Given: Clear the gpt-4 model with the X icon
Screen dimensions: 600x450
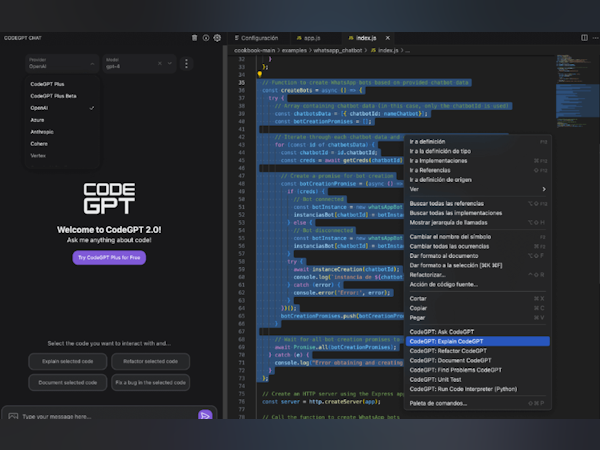Looking at the screenshot, I should click(160, 64).
